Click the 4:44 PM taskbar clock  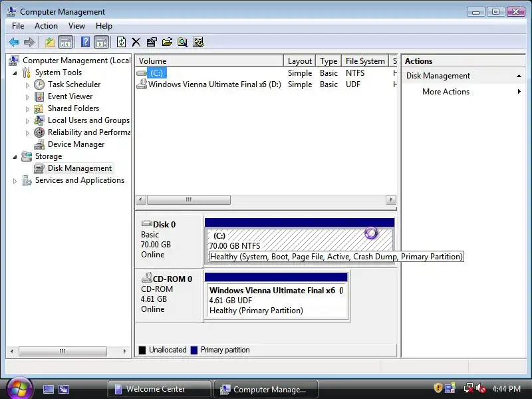(506, 388)
